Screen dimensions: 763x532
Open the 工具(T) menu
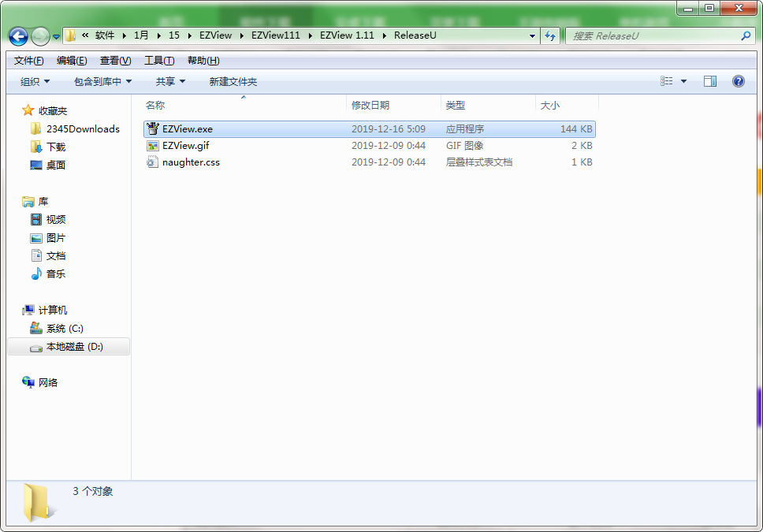coord(159,61)
